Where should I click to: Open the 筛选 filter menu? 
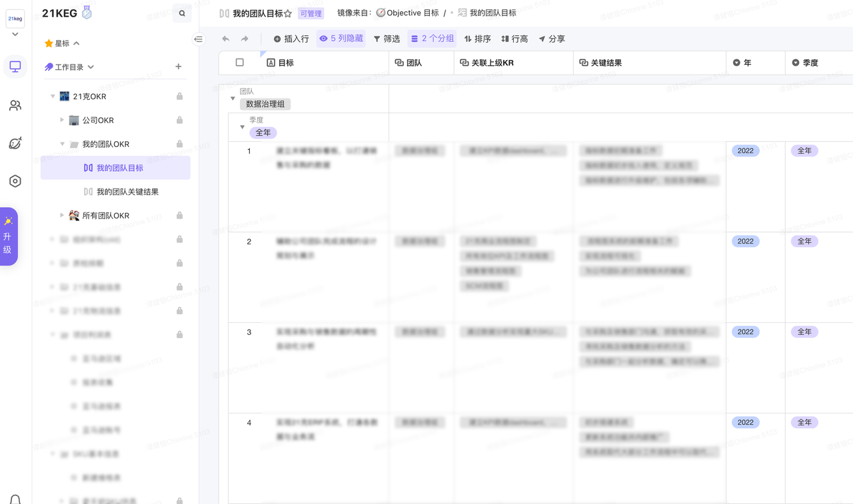pos(387,39)
